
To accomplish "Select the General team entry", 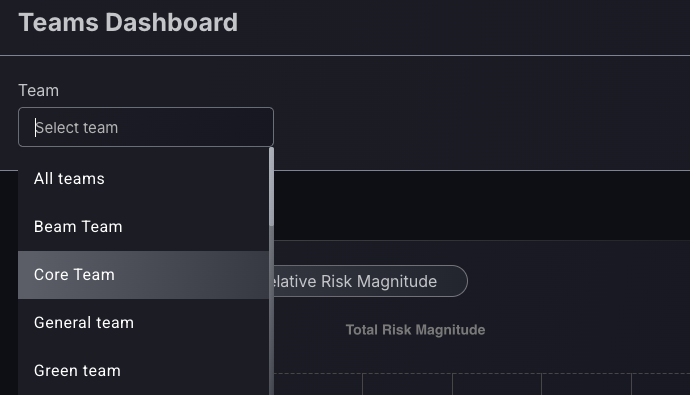I will (x=143, y=322).
